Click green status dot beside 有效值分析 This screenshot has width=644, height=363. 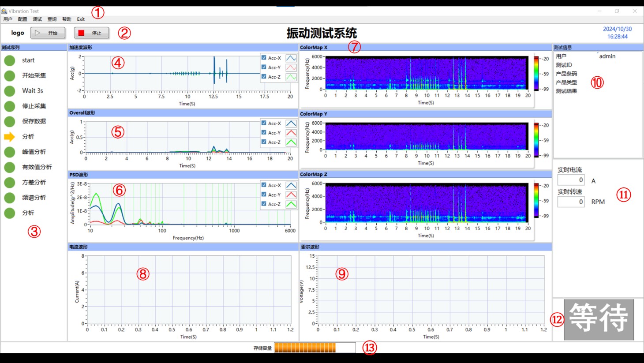pyautogui.click(x=10, y=167)
